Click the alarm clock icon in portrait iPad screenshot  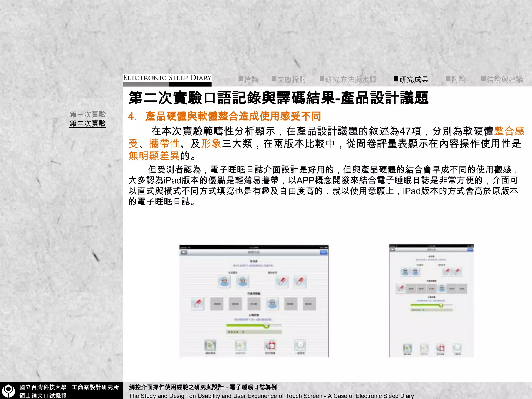pos(441,348)
